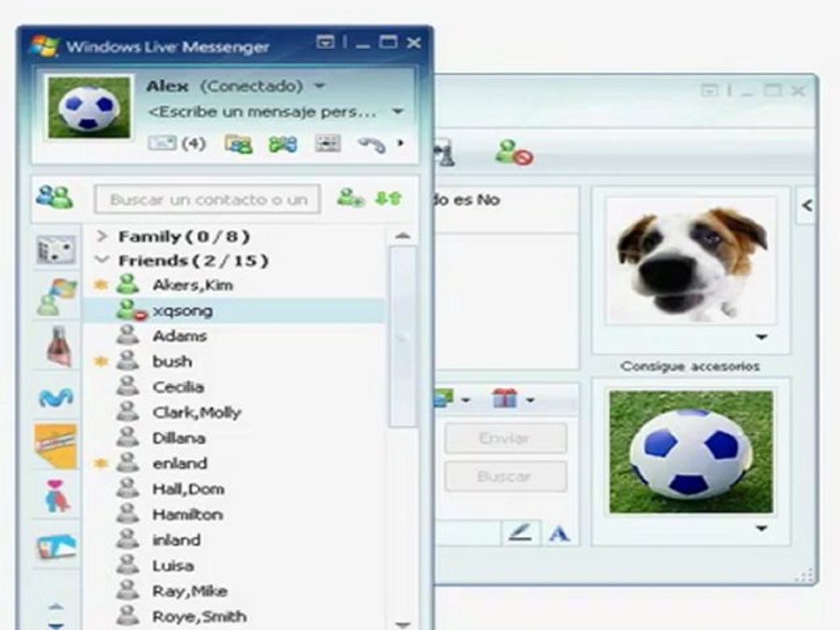Open dropdown below the soccer ball picture
Viewport: 840px width, 630px height.
[761, 528]
